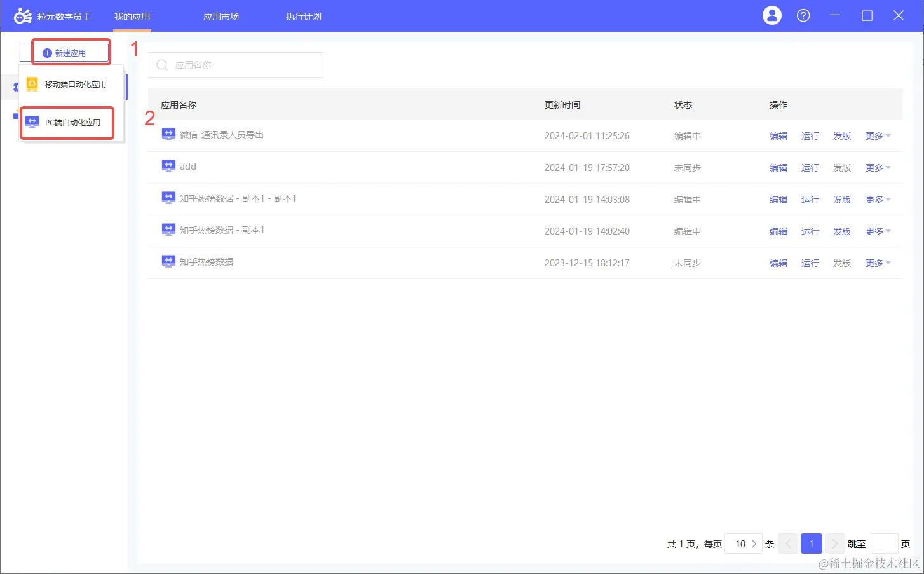Screen dimensions: 924x574
Task: Edit 知乎热榜数据 - 副本1 - 副本1
Action: pos(778,200)
